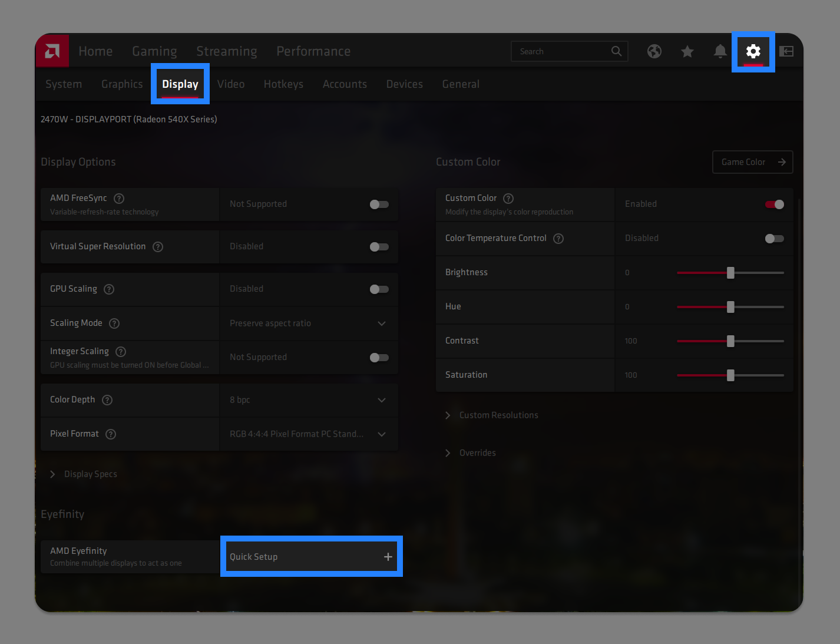Adjust Brightness slider
This screenshot has width=840, height=644.
click(730, 273)
